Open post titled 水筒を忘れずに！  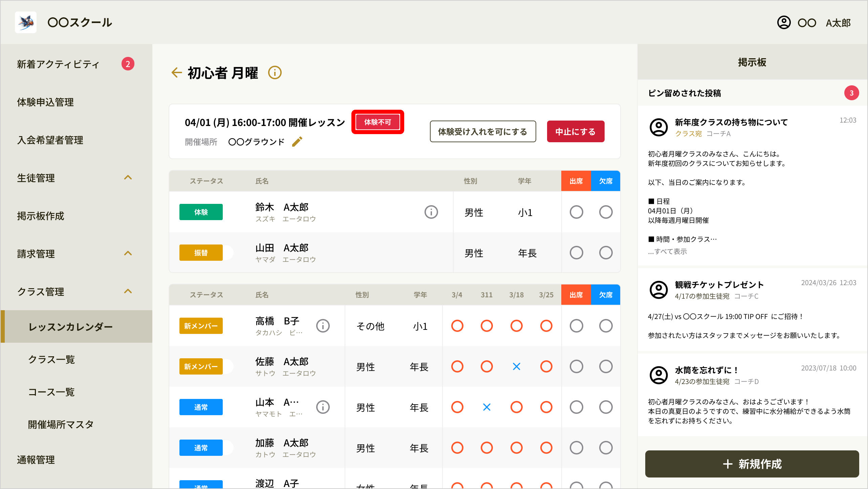click(707, 370)
